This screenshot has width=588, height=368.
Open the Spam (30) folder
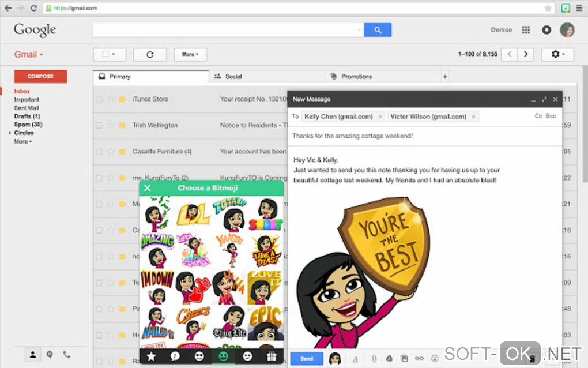28,125
